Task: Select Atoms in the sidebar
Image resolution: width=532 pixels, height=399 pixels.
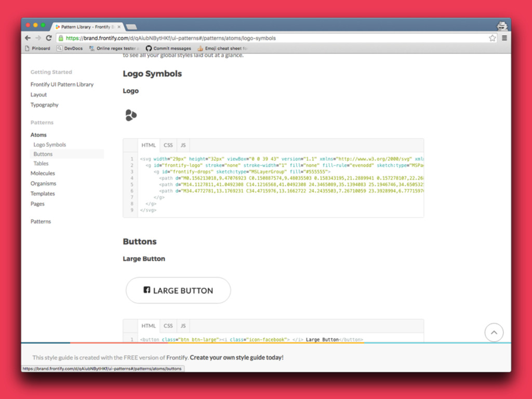Action: (x=38, y=135)
